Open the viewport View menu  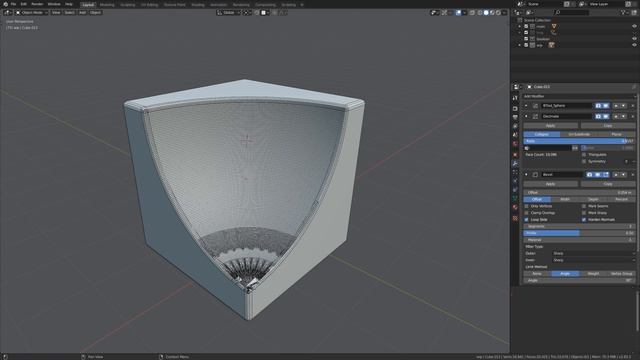[x=56, y=13]
